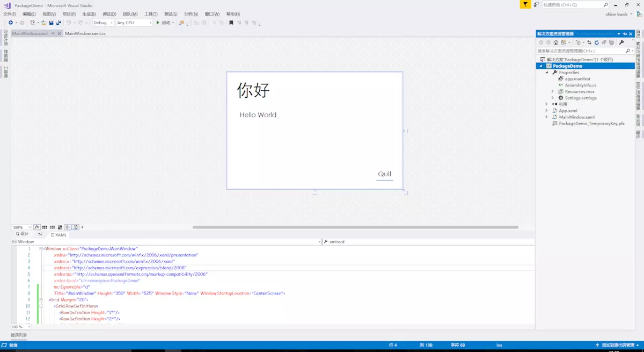Select the 引用 references node
The image size is (644, 352).
[563, 104]
